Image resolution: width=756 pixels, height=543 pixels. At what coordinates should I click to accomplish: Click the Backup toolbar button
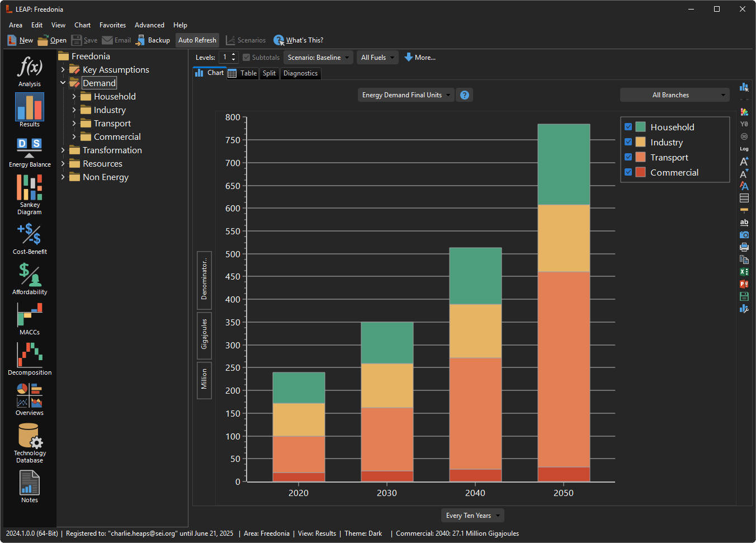153,40
